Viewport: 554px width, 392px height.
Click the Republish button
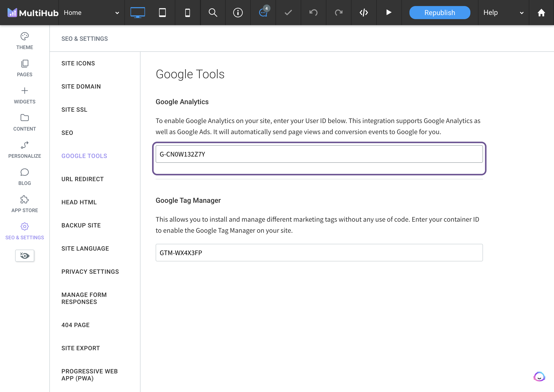point(440,13)
